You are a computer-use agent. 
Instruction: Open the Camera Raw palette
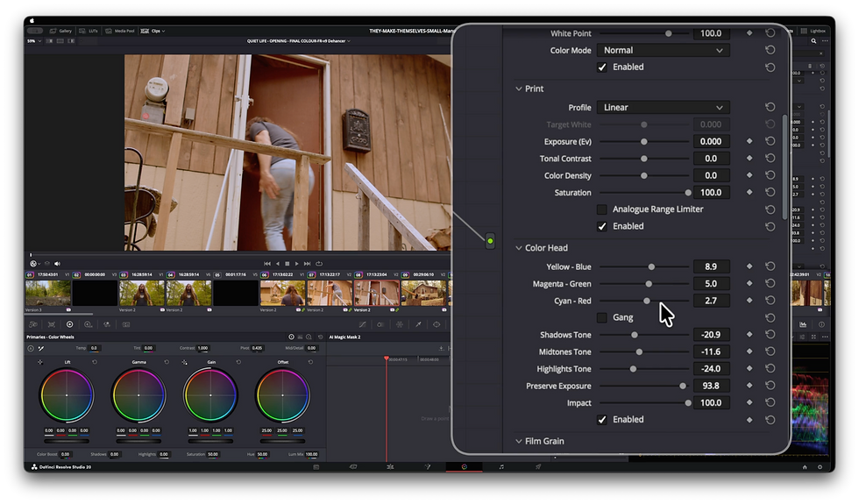(x=33, y=324)
